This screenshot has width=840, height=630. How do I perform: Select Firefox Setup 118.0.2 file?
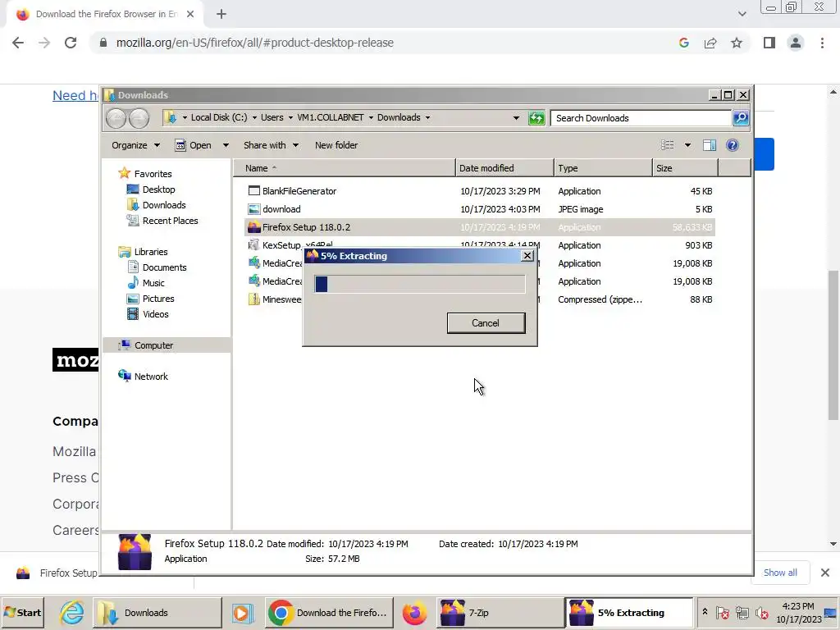pos(479,227)
